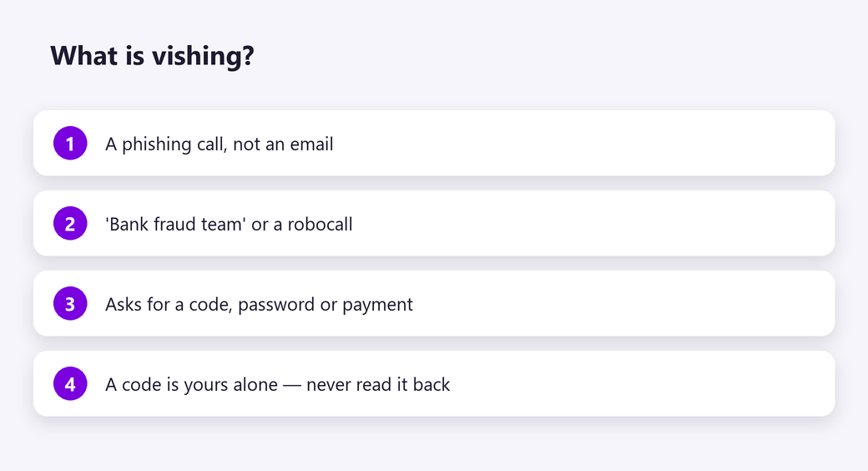
Task: Select 'A phishing call, not an email' text
Action: 220,144
